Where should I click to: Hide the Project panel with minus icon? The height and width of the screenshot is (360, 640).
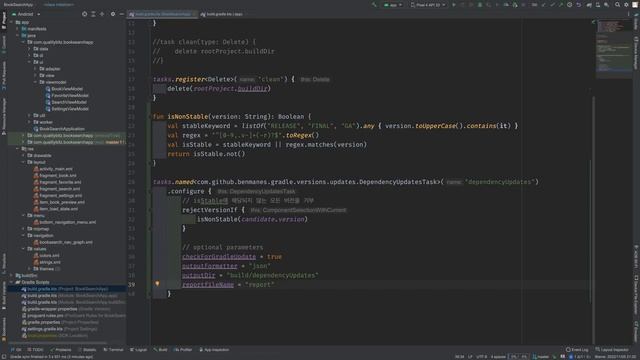(122, 14)
